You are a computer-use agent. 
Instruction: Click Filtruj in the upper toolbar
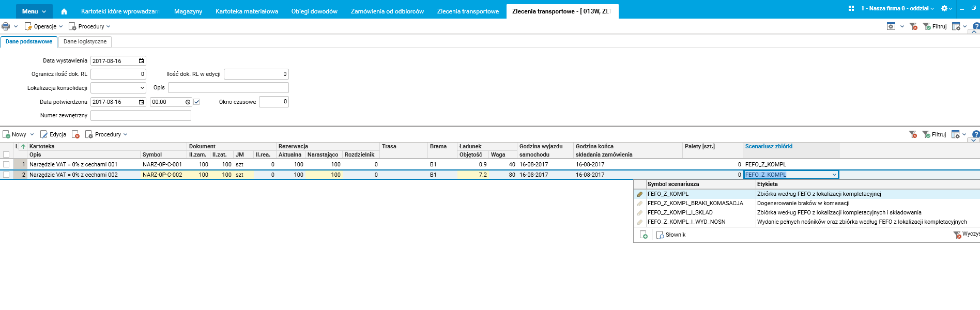[x=935, y=26]
